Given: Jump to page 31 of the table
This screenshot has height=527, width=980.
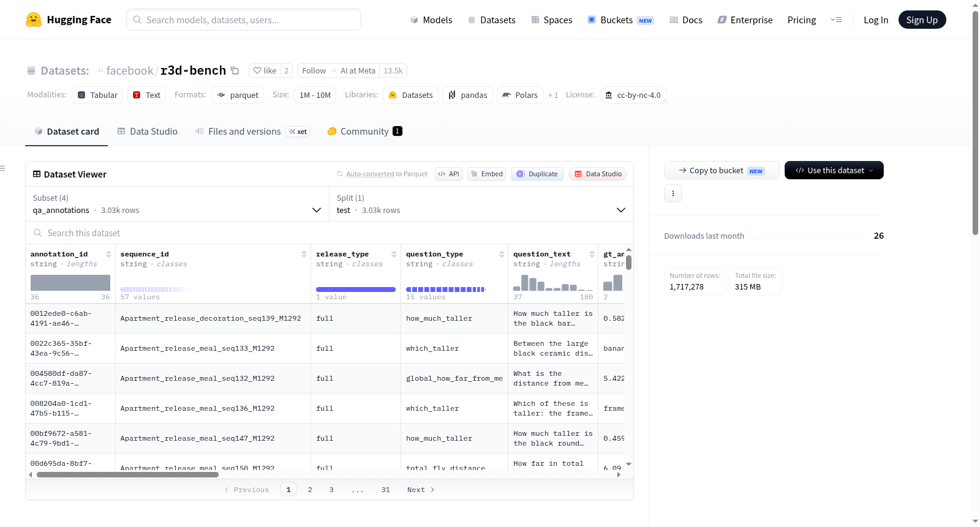Looking at the screenshot, I should coord(386,490).
